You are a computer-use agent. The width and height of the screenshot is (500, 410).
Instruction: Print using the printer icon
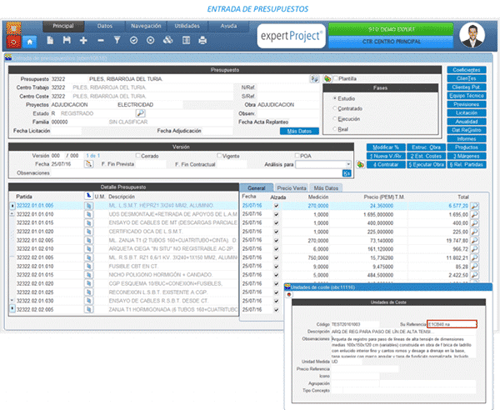tap(202, 41)
